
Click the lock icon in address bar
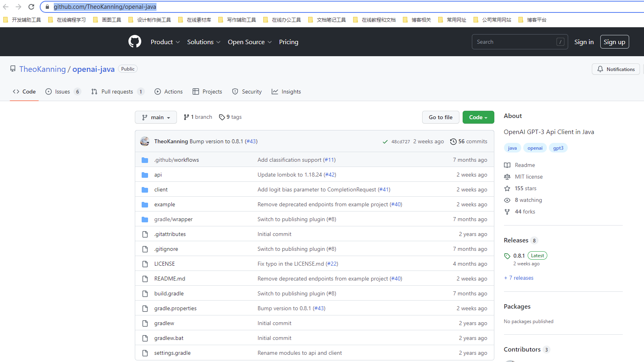pyautogui.click(x=47, y=7)
